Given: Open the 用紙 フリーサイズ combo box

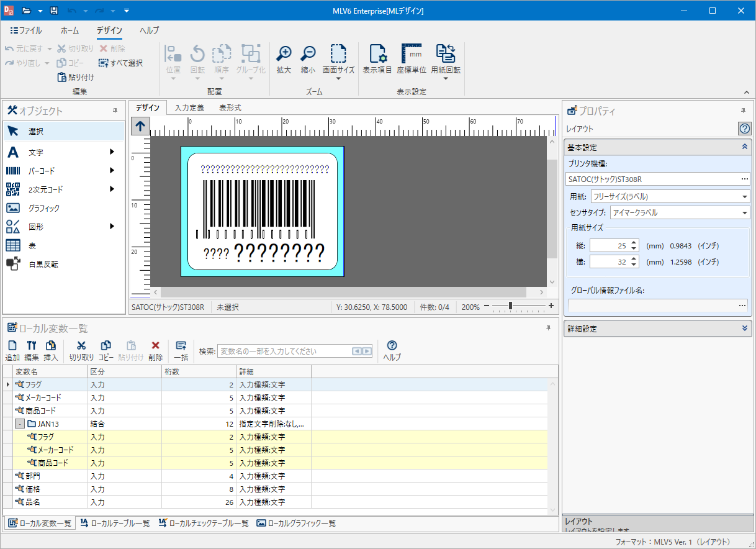Looking at the screenshot, I should 670,196.
